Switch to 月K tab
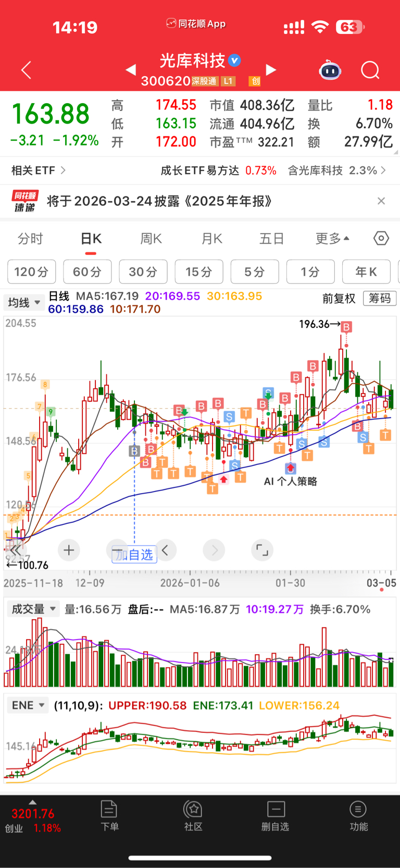This screenshot has width=400, height=868. pos(211,239)
